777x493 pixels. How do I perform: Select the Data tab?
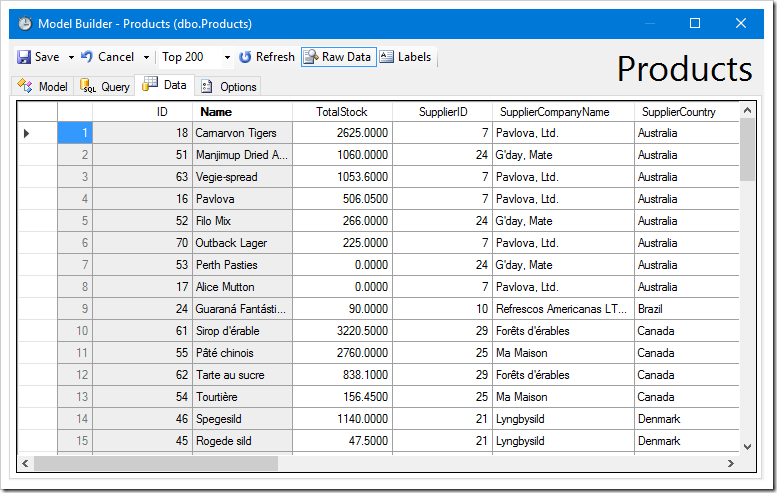click(x=165, y=85)
